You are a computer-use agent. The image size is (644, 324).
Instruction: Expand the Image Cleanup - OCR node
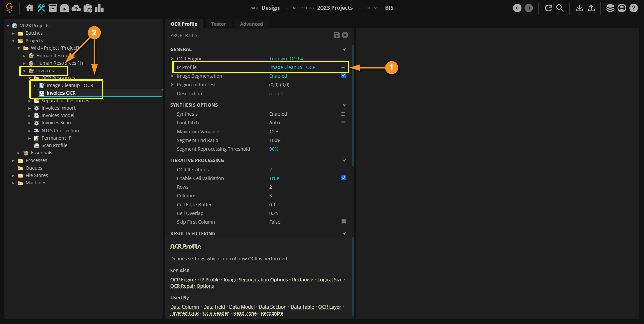coord(35,86)
